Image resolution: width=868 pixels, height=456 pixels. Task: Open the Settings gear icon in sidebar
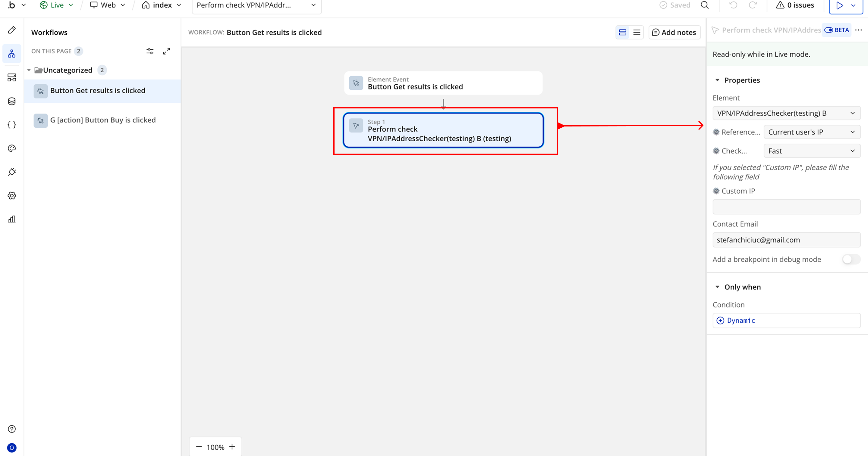12,196
